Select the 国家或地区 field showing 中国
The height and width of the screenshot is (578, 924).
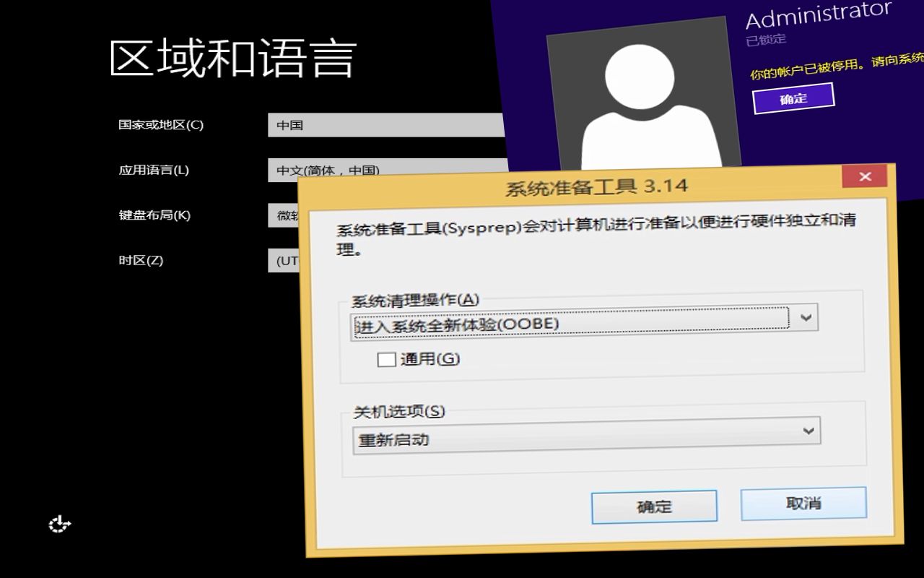386,125
